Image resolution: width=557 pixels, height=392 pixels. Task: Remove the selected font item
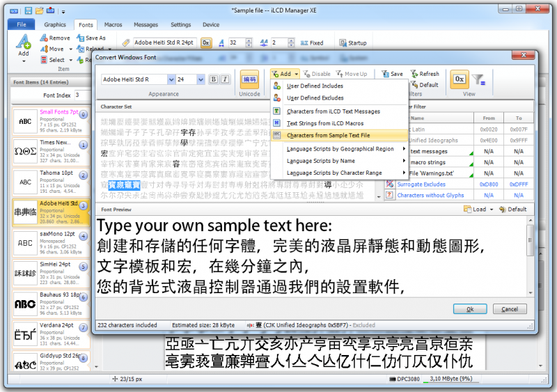[55, 38]
